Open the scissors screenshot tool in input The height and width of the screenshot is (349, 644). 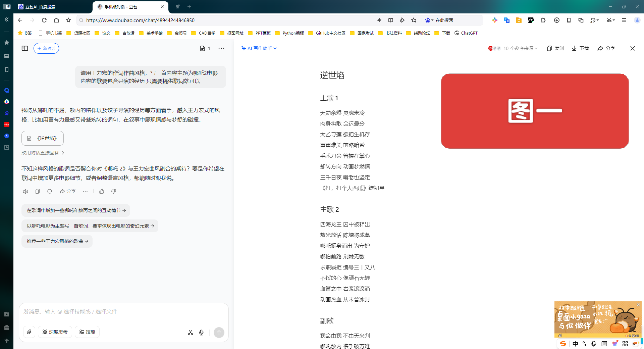pyautogui.click(x=191, y=333)
